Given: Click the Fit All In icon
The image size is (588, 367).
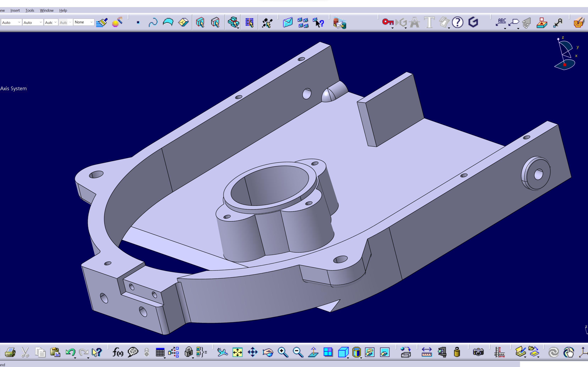Looking at the screenshot, I should [237, 352].
